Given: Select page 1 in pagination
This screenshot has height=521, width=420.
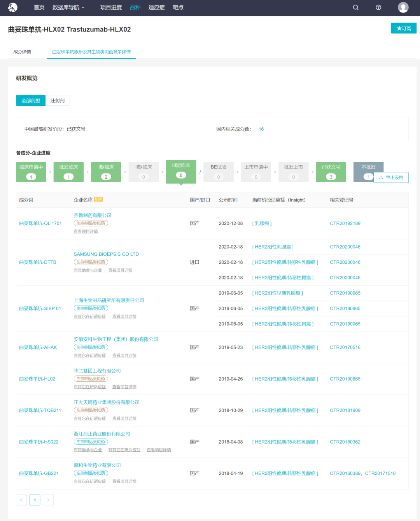Looking at the screenshot, I should (x=35, y=500).
